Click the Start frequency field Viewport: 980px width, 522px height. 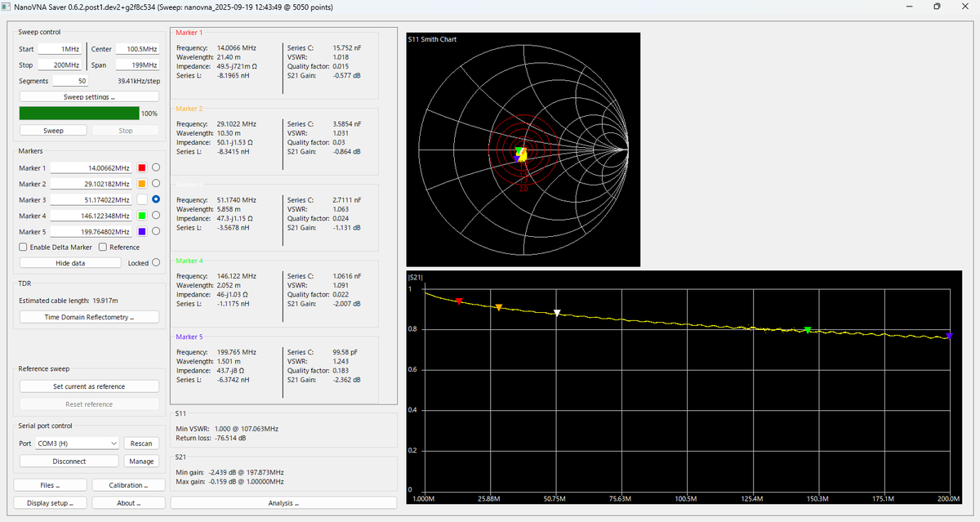(x=59, y=49)
